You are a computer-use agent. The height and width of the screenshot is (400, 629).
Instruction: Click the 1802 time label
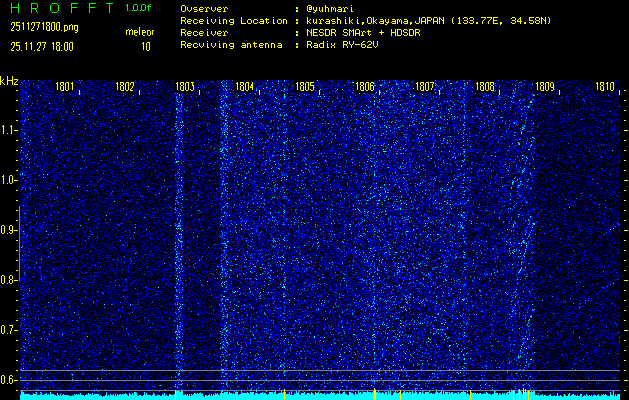point(124,87)
